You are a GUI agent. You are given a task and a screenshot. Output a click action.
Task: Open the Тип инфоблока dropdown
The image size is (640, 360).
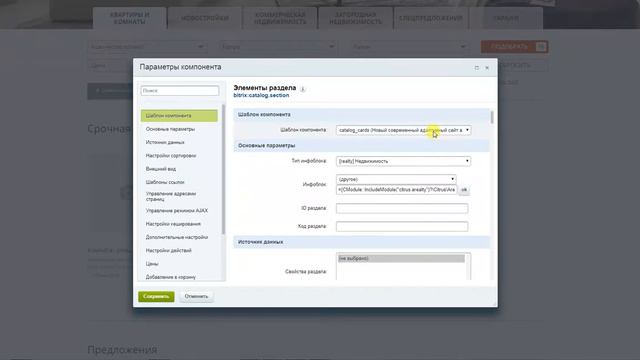(x=403, y=161)
